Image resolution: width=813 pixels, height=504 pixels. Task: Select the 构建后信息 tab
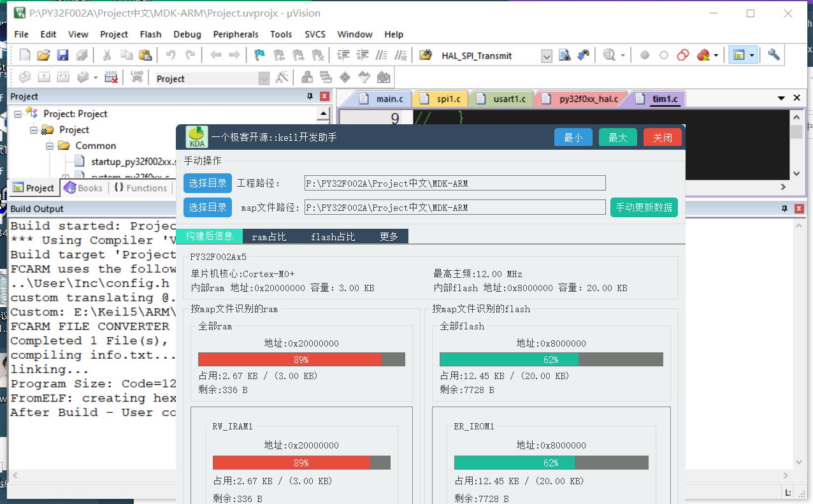[x=209, y=236]
